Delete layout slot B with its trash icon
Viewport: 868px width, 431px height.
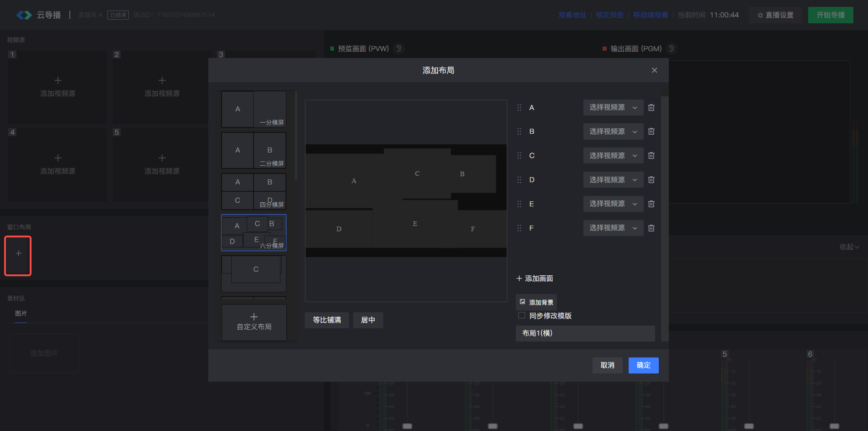tap(651, 131)
